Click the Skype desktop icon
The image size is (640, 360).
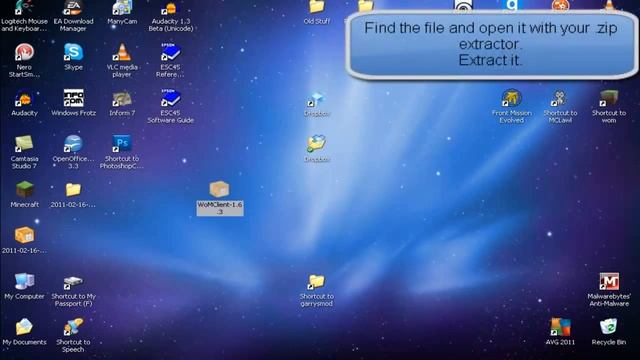pyautogui.click(x=73, y=52)
